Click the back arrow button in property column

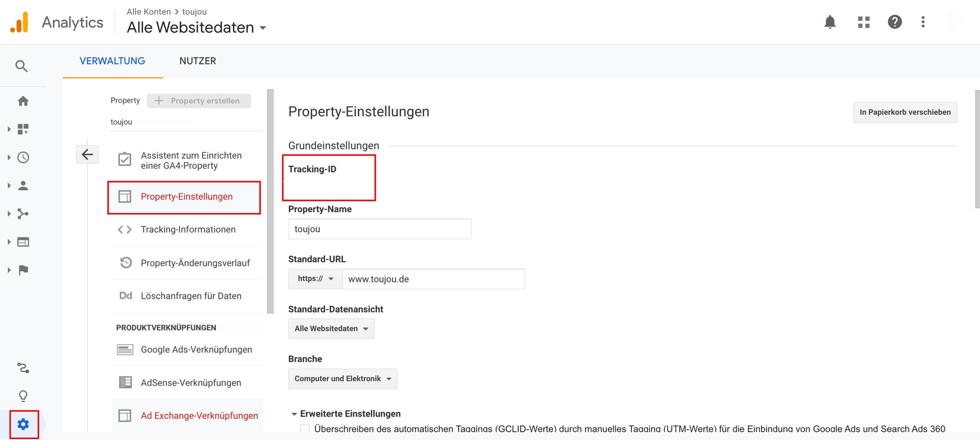click(x=87, y=154)
